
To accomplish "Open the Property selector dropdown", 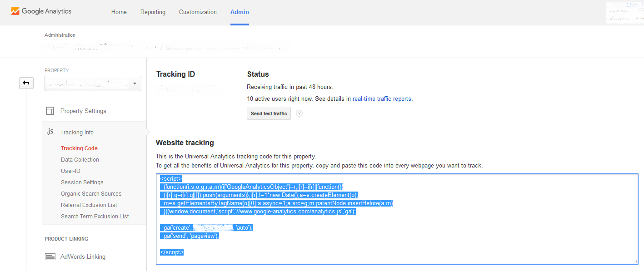I will tap(93, 84).
